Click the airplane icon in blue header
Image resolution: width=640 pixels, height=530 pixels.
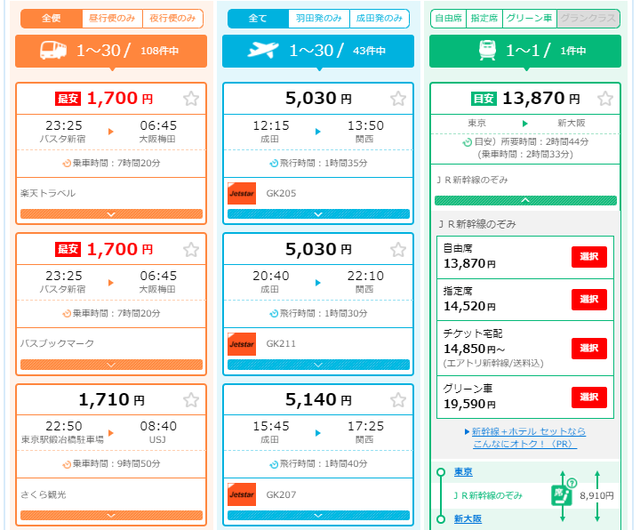(x=259, y=50)
